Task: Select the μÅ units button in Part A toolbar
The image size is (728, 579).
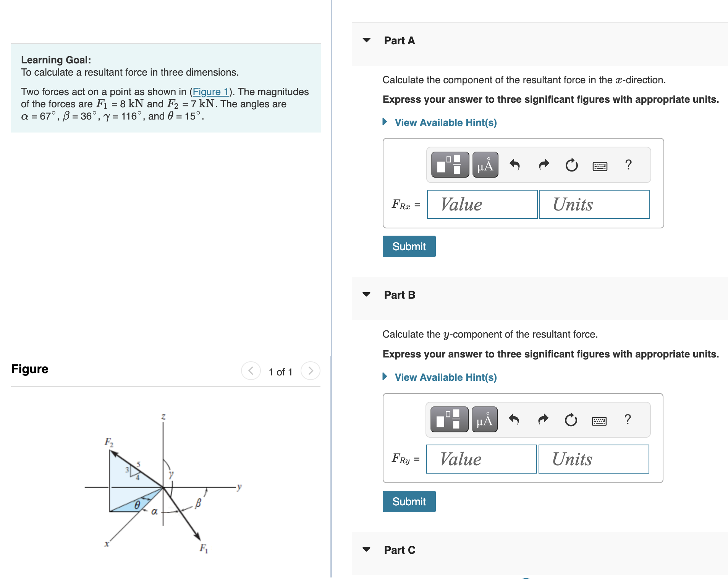Action: pos(485,165)
